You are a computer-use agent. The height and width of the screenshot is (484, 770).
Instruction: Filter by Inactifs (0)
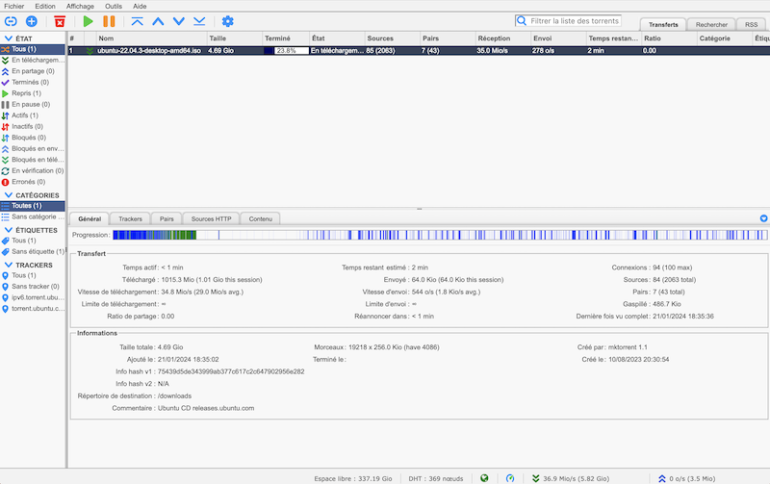coord(32,126)
